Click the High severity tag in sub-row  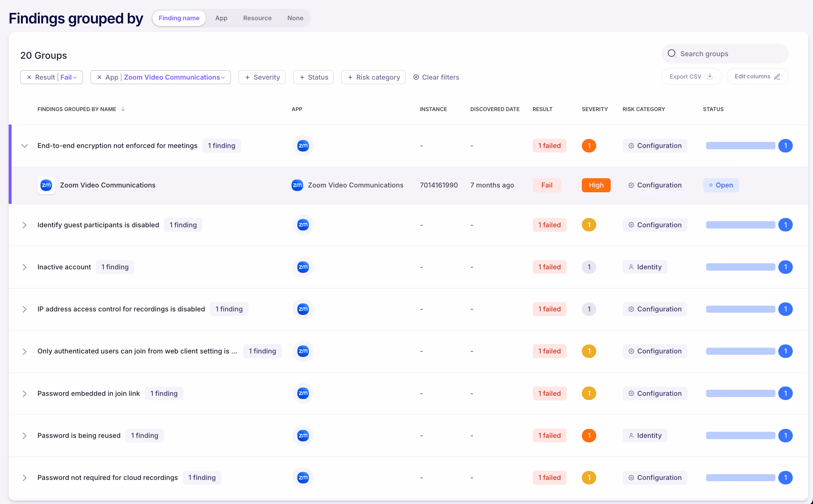coord(596,185)
